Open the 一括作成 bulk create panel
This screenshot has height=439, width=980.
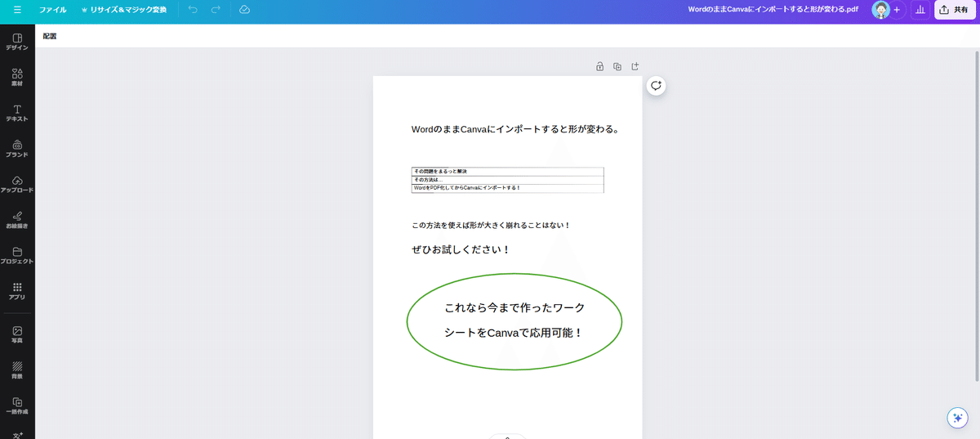17,405
